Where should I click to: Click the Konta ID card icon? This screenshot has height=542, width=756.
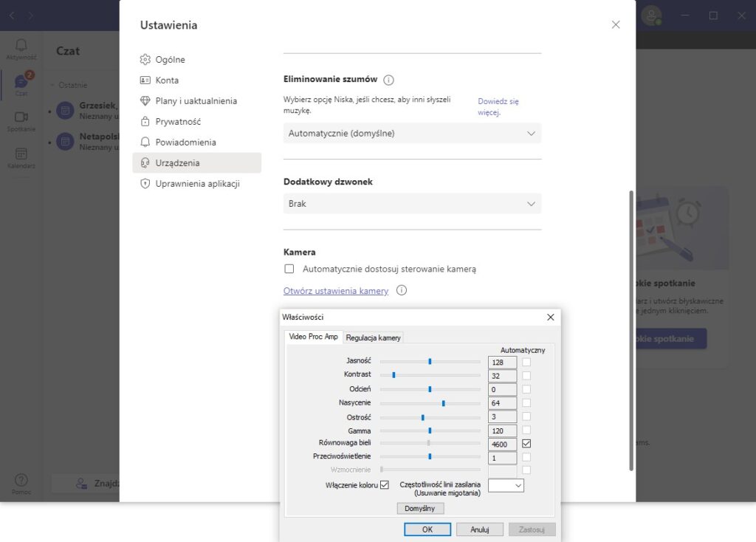[145, 80]
